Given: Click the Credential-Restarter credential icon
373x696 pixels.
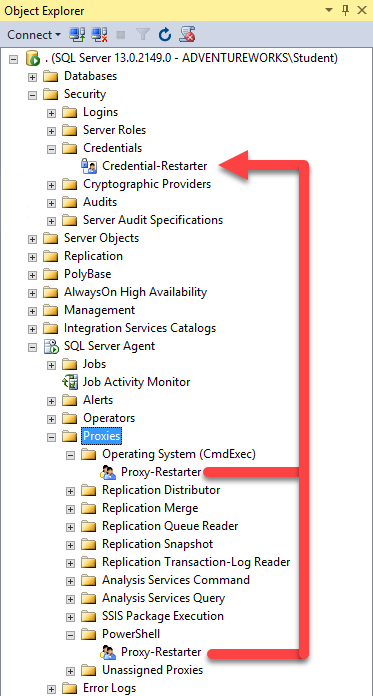Looking at the screenshot, I should pos(88,166).
